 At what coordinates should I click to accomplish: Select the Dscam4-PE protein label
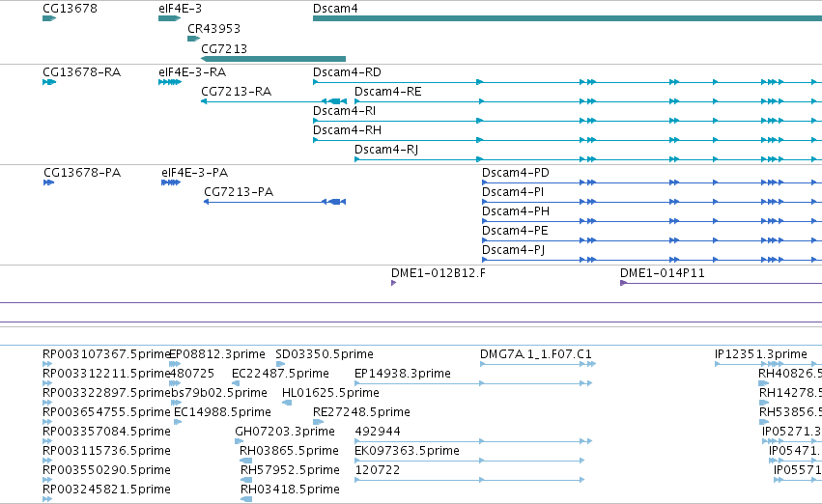tap(515, 231)
